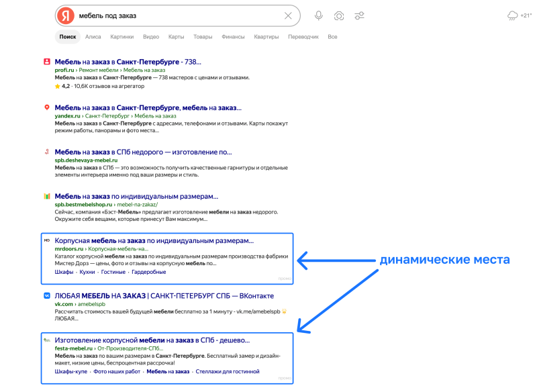The image size is (537, 392).
Task: Switch to the Картинки tab
Action: pyautogui.click(x=122, y=37)
